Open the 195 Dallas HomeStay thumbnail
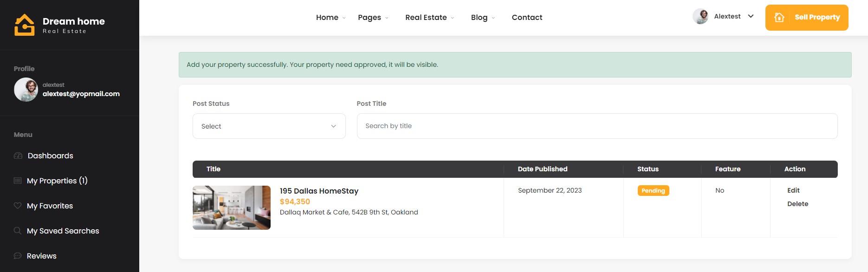 [x=232, y=207]
